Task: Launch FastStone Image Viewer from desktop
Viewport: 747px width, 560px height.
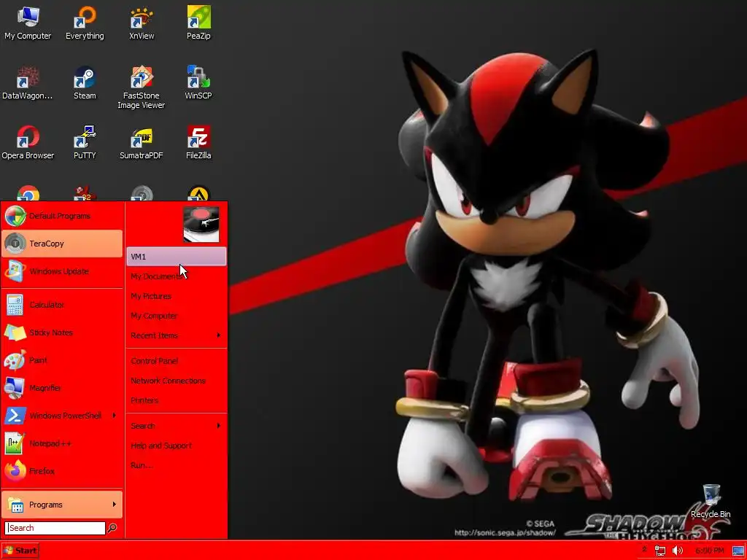Action: (x=142, y=87)
